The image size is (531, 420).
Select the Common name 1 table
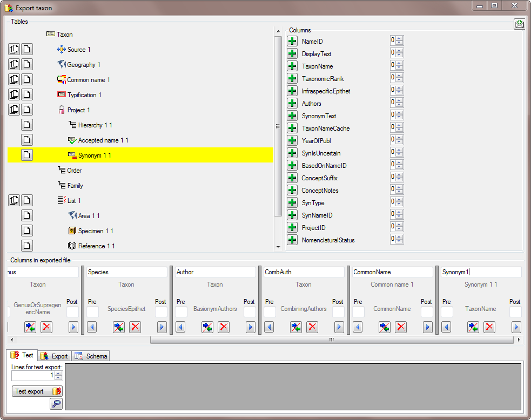[x=88, y=80]
